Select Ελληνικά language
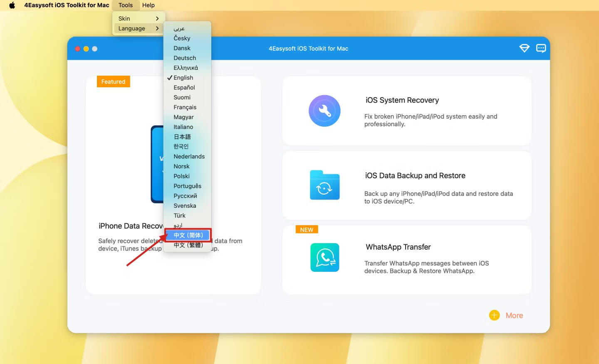Image resolution: width=599 pixels, height=364 pixels. click(187, 68)
